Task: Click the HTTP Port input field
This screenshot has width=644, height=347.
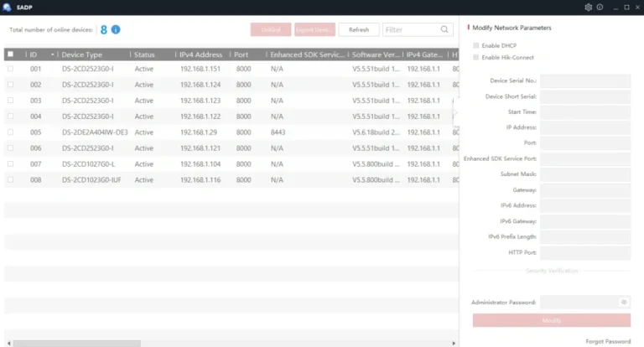Action: pyautogui.click(x=584, y=252)
